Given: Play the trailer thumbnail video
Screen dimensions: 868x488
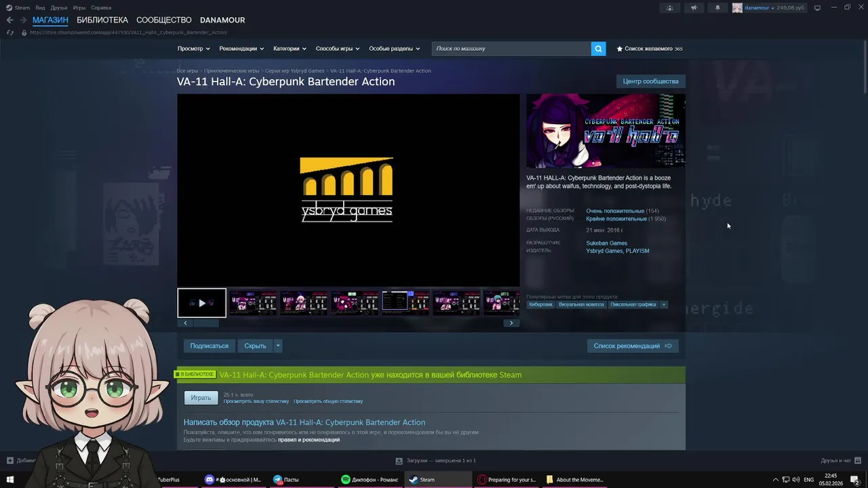Looking at the screenshot, I should click(201, 303).
